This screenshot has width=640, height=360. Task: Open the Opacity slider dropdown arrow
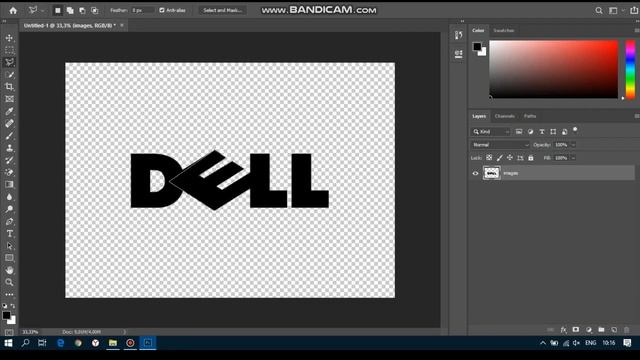point(573,145)
